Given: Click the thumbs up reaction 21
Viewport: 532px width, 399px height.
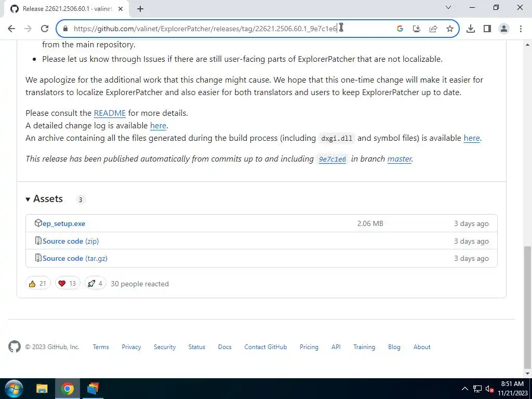Looking at the screenshot, I should coord(38,284).
